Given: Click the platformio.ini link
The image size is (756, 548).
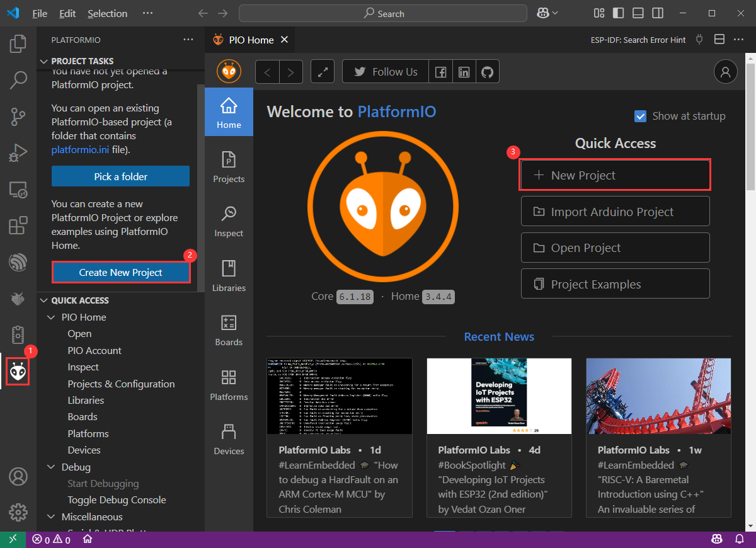Looking at the screenshot, I should 79,150.
